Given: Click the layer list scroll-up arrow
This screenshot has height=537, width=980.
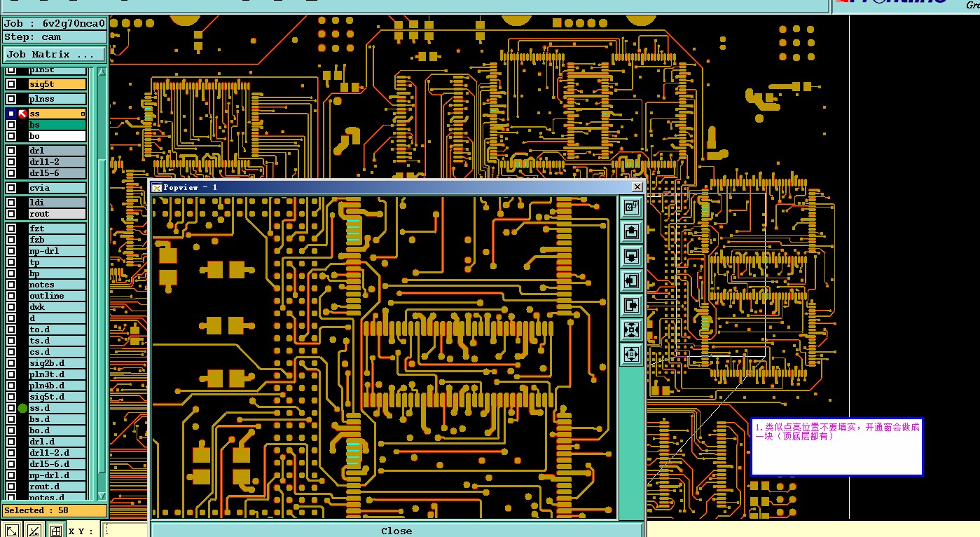Looking at the screenshot, I should click(102, 72).
